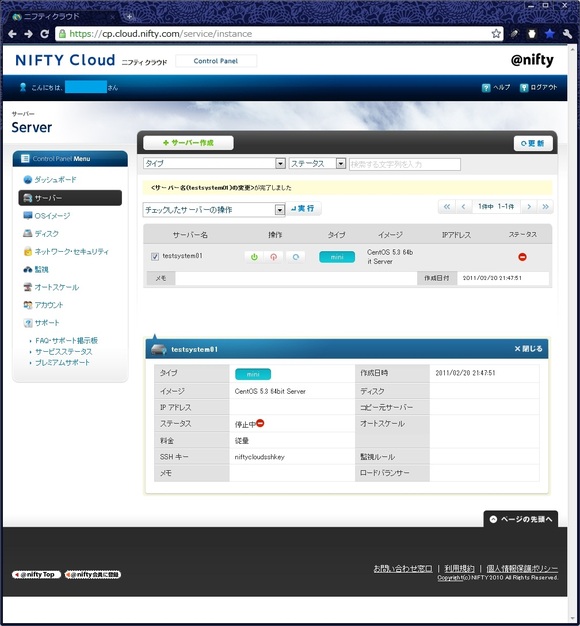The height and width of the screenshot is (626, 580).
Task: Click @nifty Top footer button
Action: pyautogui.click(x=36, y=574)
